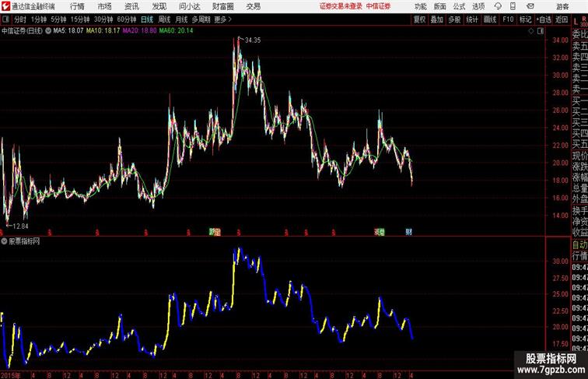The image size is (588, 379).
Task: Click the 2015年 date axis label
Action: (x=10, y=375)
